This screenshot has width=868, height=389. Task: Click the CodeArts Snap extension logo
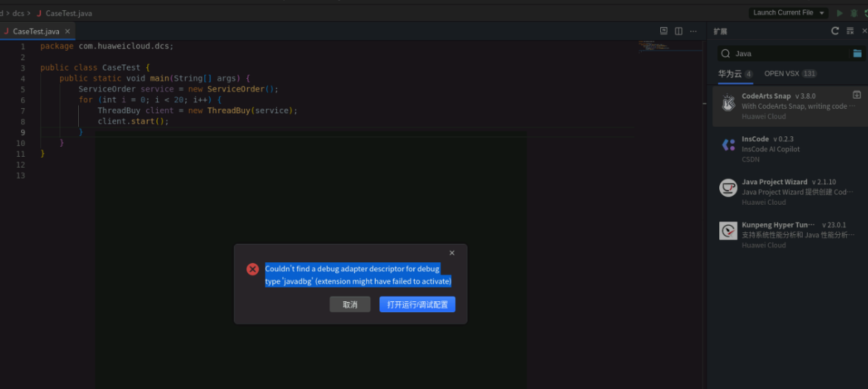coord(728,103)
